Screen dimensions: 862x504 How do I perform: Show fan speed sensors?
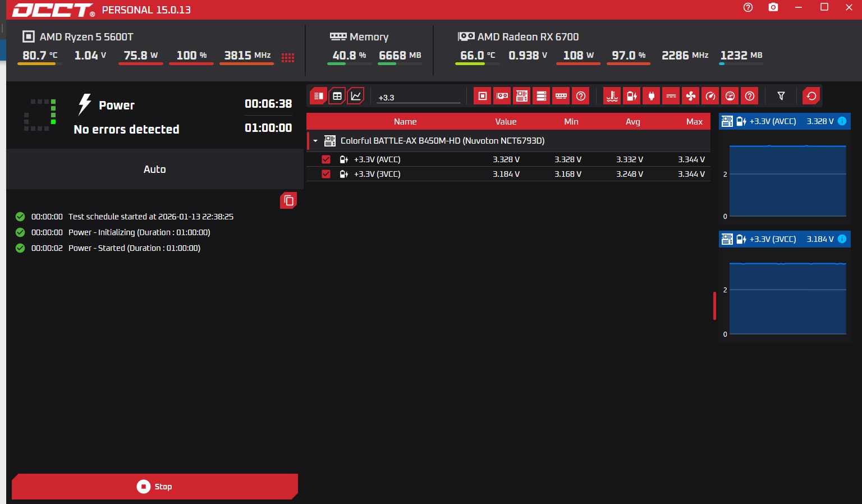[x=691, y=96]
